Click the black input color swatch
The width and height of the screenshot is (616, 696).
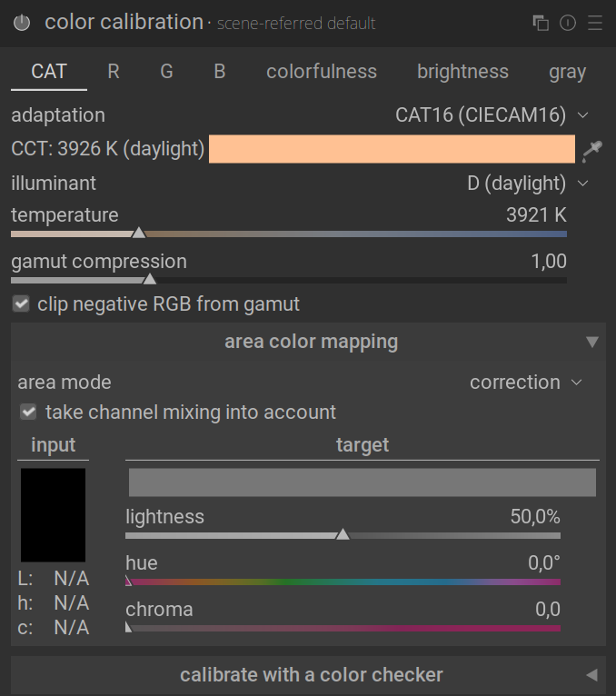[x=53, y=515]
